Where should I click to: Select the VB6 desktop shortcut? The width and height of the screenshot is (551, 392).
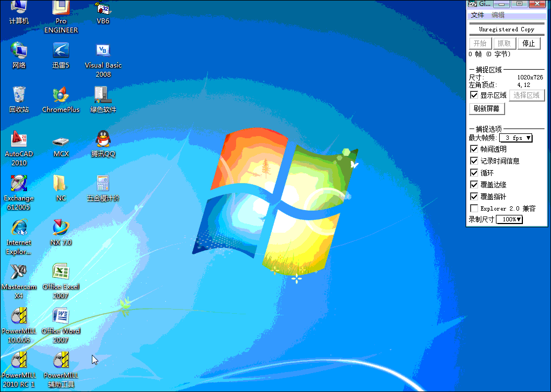[103, 12]
